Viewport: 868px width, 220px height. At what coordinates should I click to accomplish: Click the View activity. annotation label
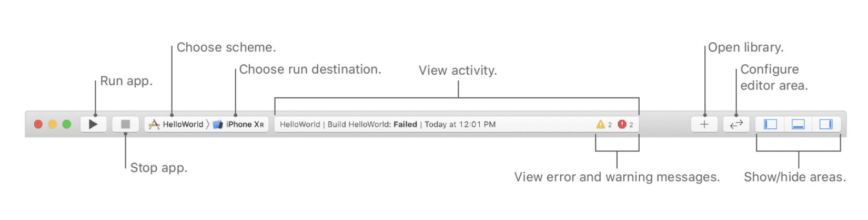pyautogui.click(x=458, y=71)
